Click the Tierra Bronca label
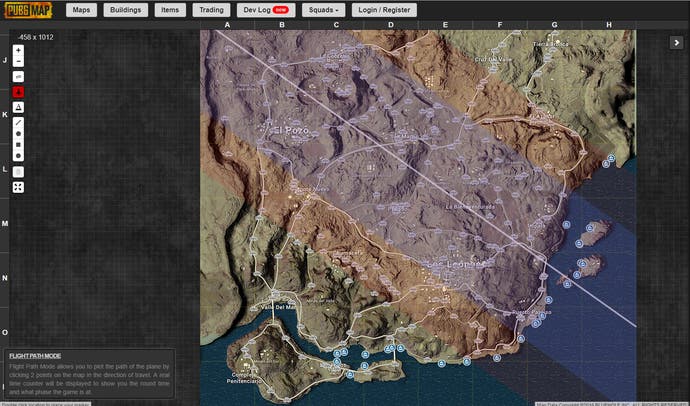Viewport: 690px width, 406px height. [x=550, y=44]
